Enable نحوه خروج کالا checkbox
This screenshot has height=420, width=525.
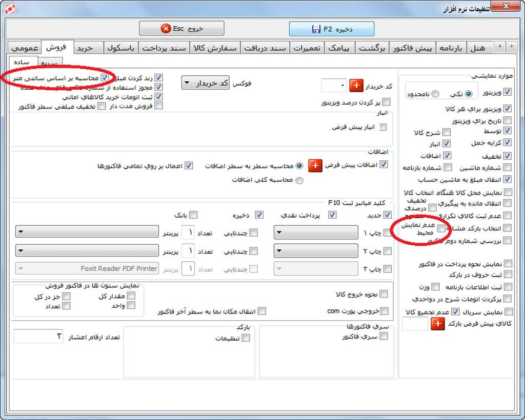click(384, 294)
